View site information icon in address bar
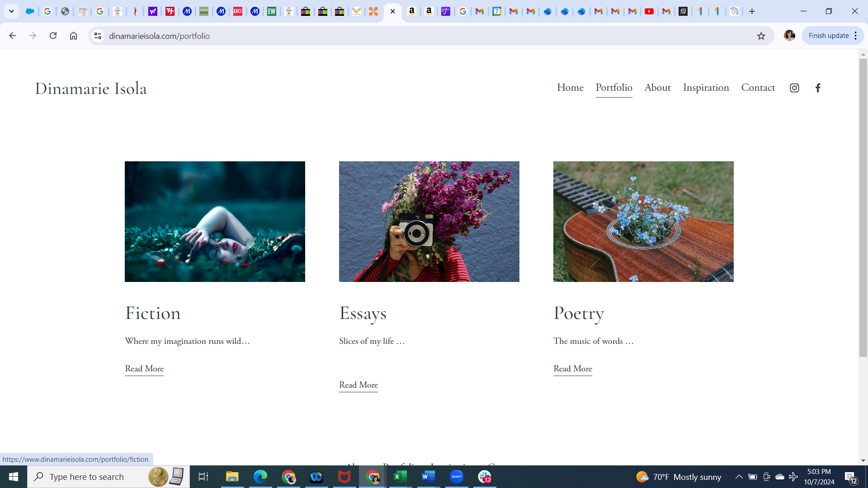868x488 pixels. point(98,36)
